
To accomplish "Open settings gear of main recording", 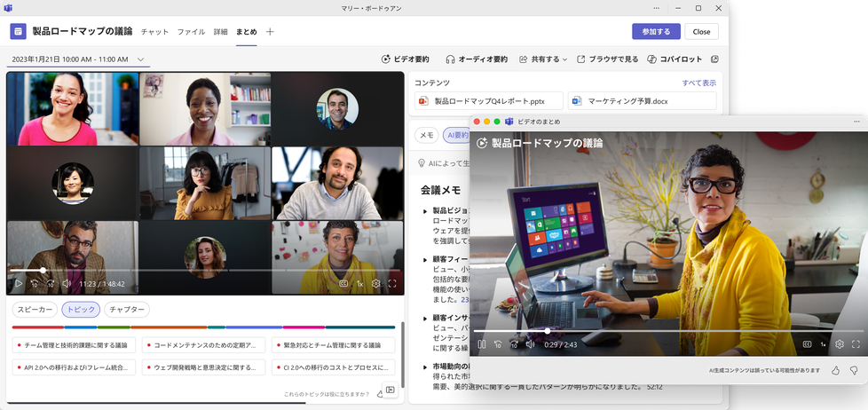I will pos(376,284).
